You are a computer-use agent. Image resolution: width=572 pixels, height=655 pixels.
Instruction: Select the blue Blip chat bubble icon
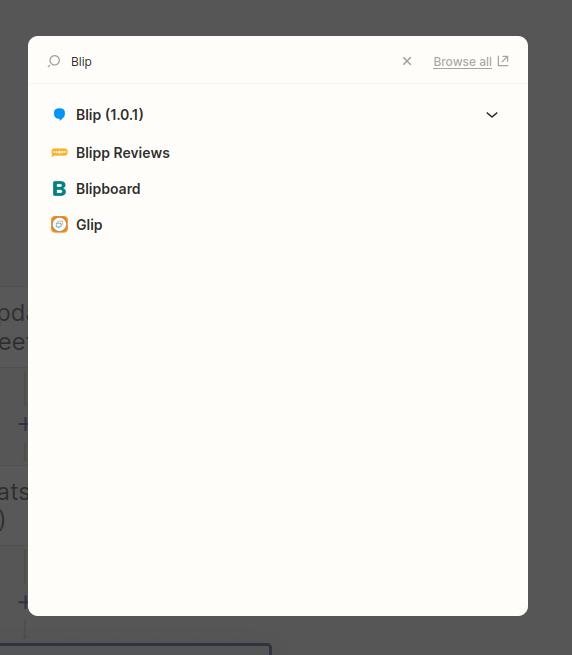pos(59,114)
